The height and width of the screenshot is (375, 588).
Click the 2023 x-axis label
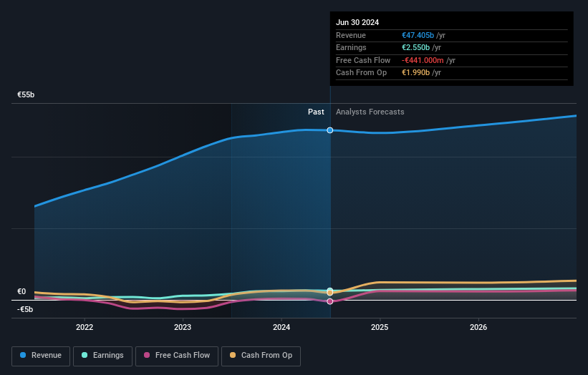pos(183,327)
